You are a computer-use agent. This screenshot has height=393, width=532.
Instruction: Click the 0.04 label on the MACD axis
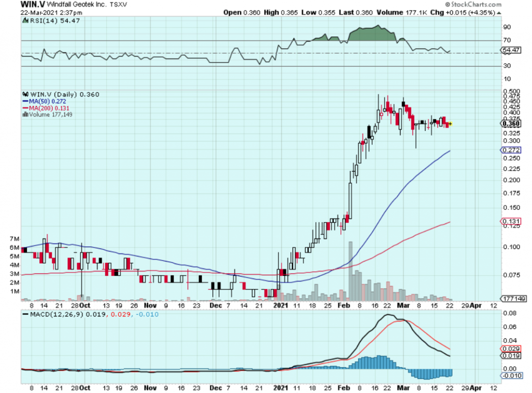[x=510, y=340]
